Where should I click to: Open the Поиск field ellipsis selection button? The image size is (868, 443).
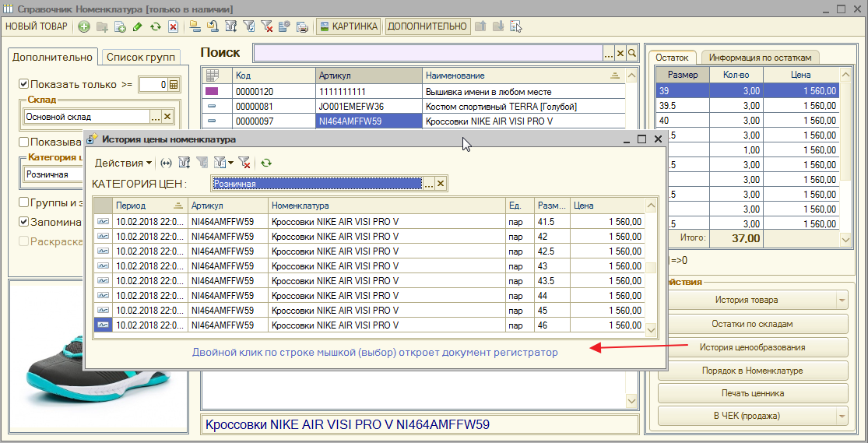coord(608,53)
